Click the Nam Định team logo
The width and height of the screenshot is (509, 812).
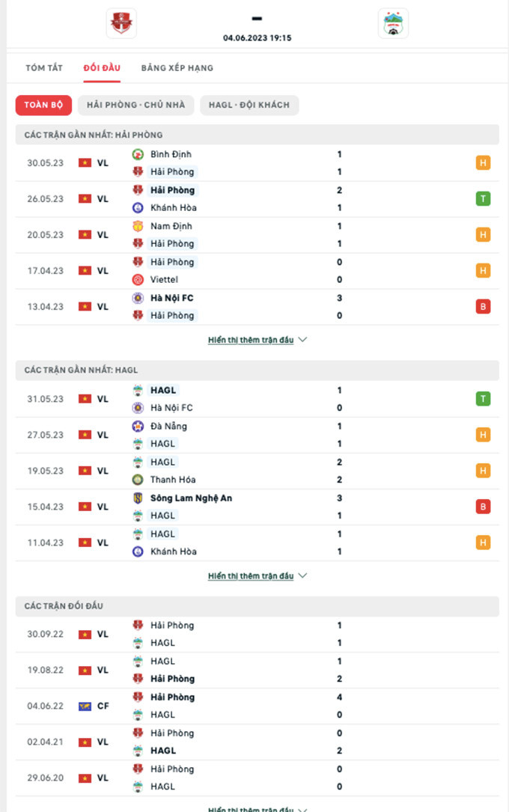[138, 226]
